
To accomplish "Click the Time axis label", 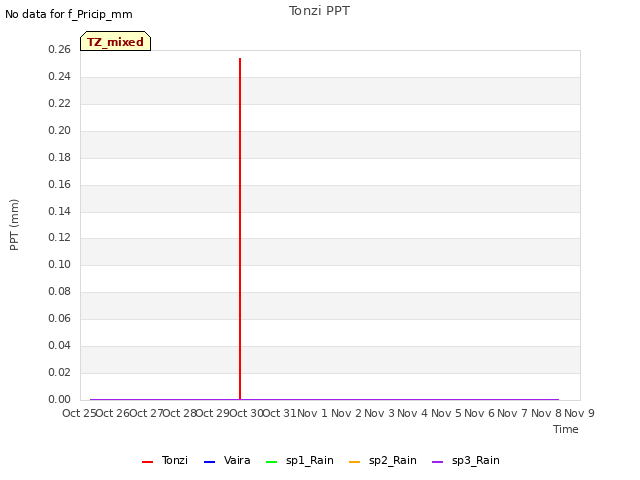I will (566, 429).
